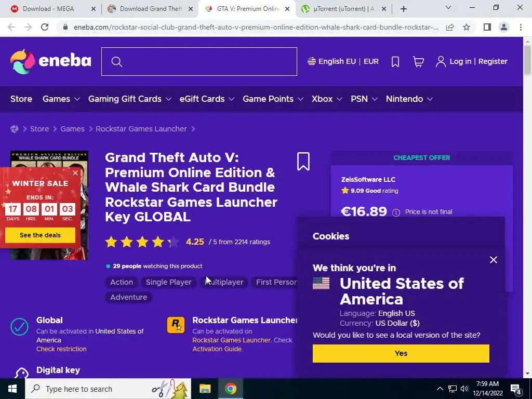This screenshot has width=532, height=399.
Task: Click the Log in link
Action: click(x=460, y=61)
